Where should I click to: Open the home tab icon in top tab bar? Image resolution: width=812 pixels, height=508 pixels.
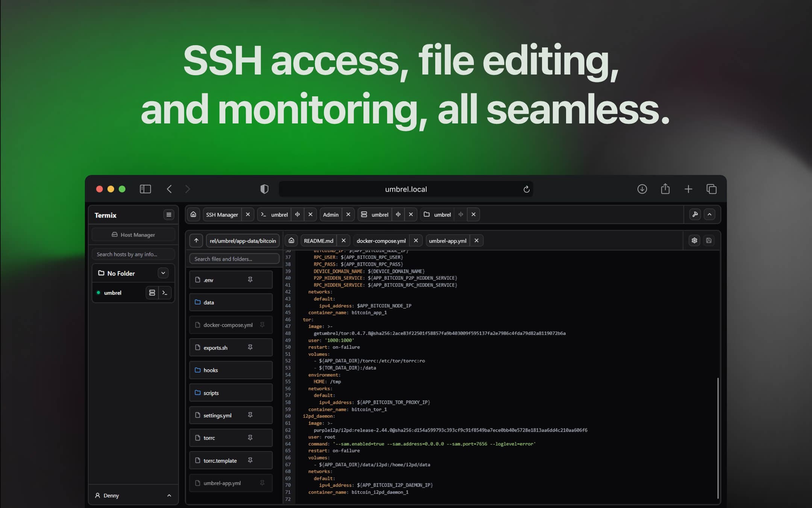coord(193,214)
